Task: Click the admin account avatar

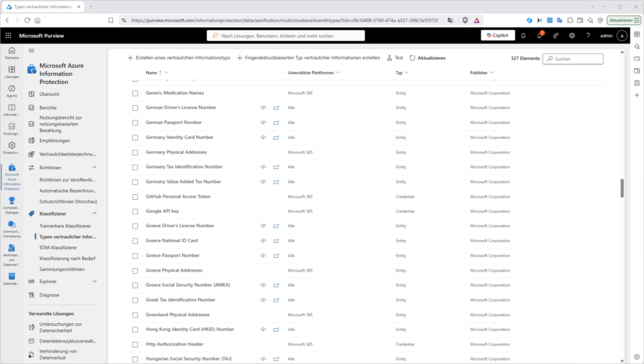Action: [x=623, y=36]
